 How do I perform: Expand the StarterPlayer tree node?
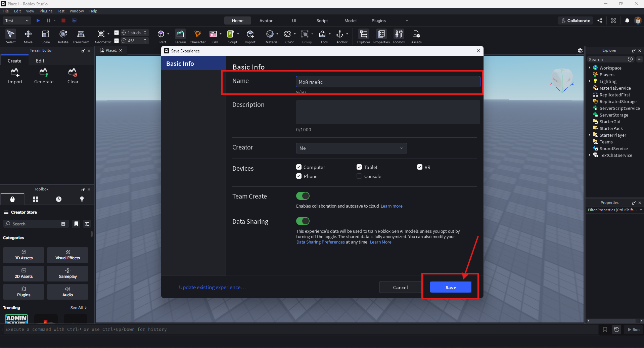(590, 135)
